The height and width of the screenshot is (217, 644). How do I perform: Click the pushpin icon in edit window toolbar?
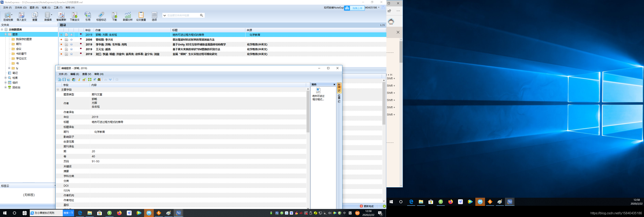click(95, 79)
